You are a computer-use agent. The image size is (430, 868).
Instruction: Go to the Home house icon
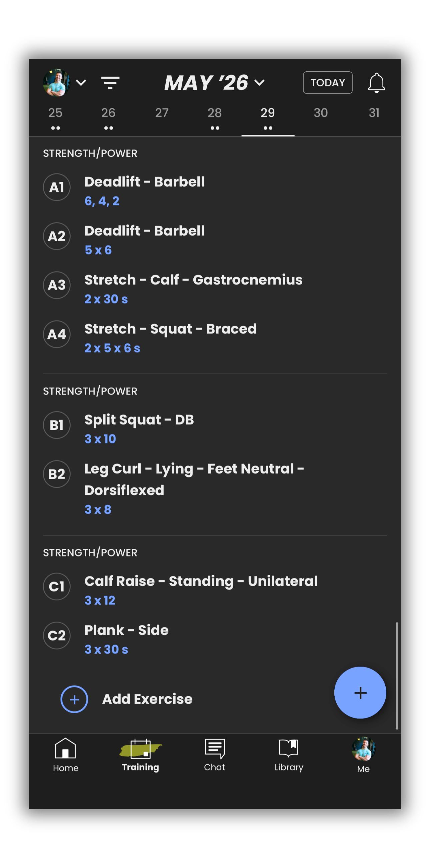coord(65,748)
